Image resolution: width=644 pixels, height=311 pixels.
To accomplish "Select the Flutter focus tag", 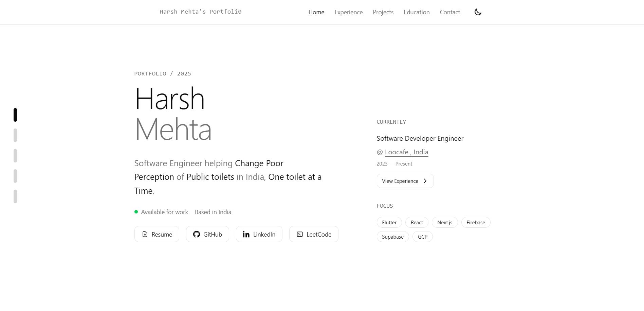I will pyautogui.click(x=389, y=222).
